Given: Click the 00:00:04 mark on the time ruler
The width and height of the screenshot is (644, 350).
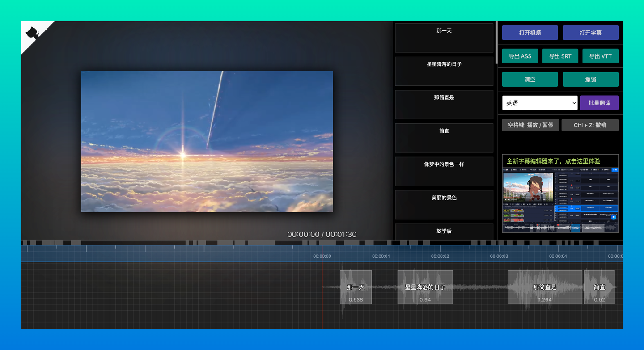Looking at the screenshot, I should pos(558,256).
